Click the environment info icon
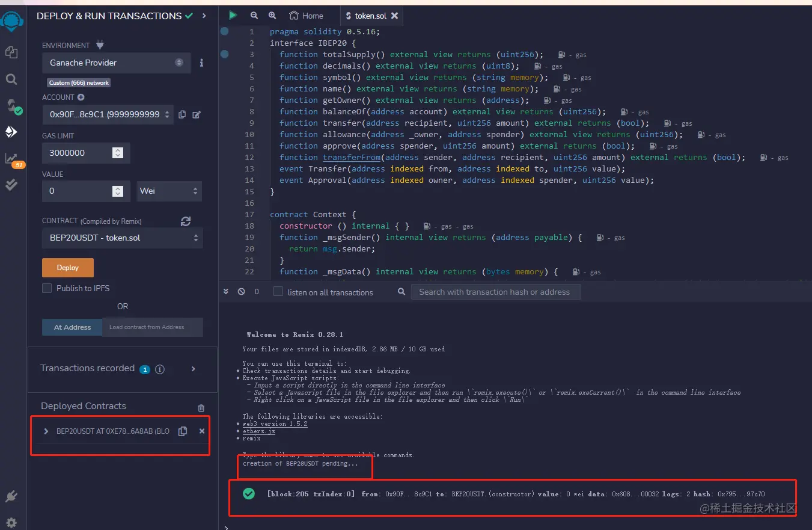812x530 pixels. click(x=201, y=63)
